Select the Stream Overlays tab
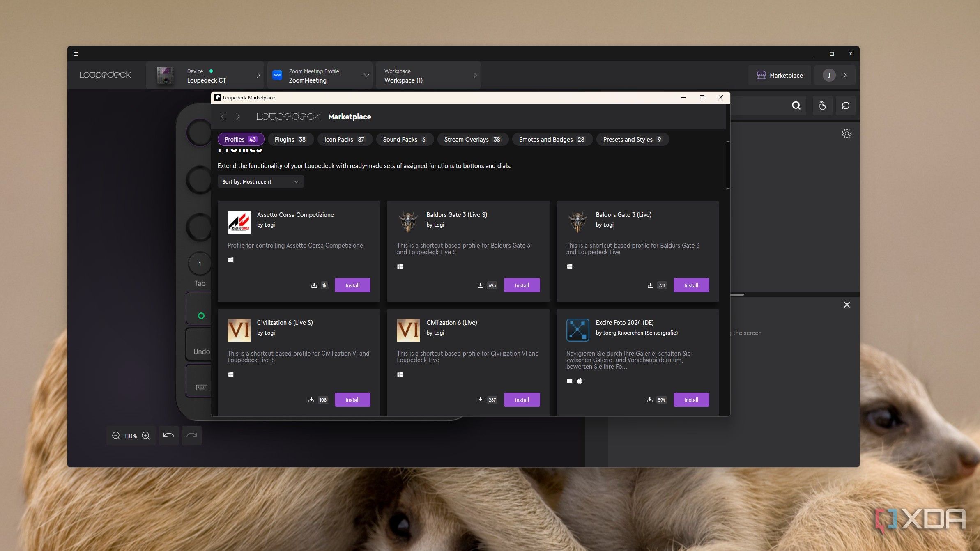 click(472, 140)
